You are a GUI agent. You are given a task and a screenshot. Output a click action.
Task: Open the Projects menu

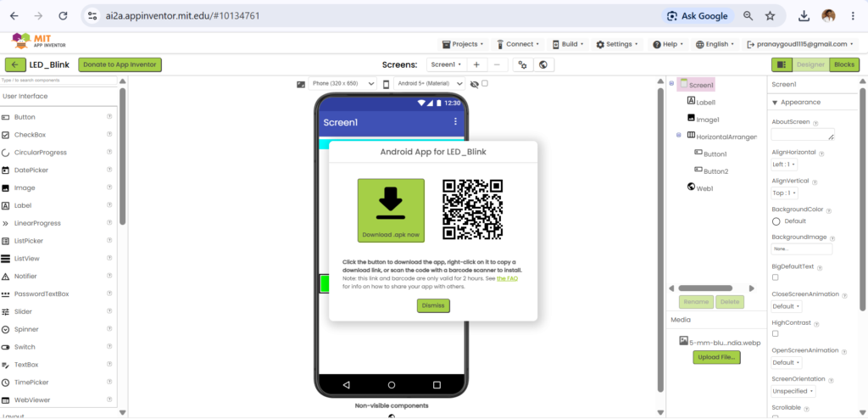tap(463, 44)
